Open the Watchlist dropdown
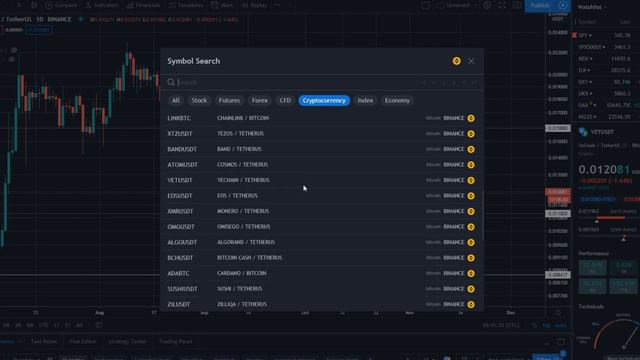 coord(592,7)
